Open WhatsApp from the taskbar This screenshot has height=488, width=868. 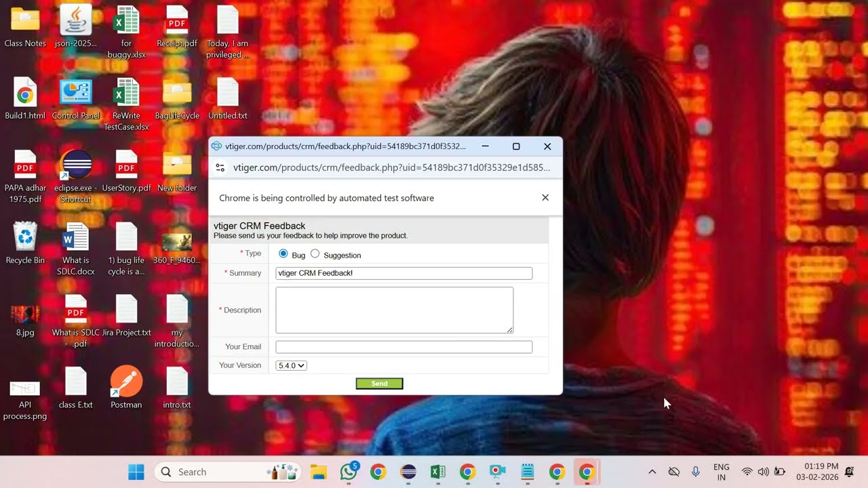(349, 472)
